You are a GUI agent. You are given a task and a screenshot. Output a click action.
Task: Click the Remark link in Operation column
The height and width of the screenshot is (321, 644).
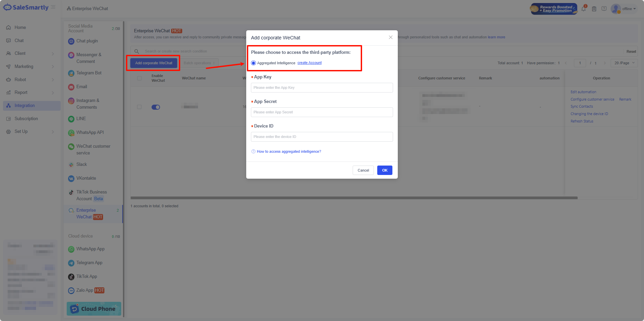[625, 99]
